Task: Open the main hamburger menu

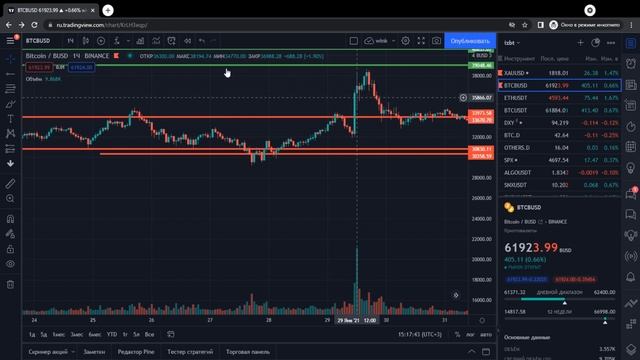Action: [x=10, y=41]
